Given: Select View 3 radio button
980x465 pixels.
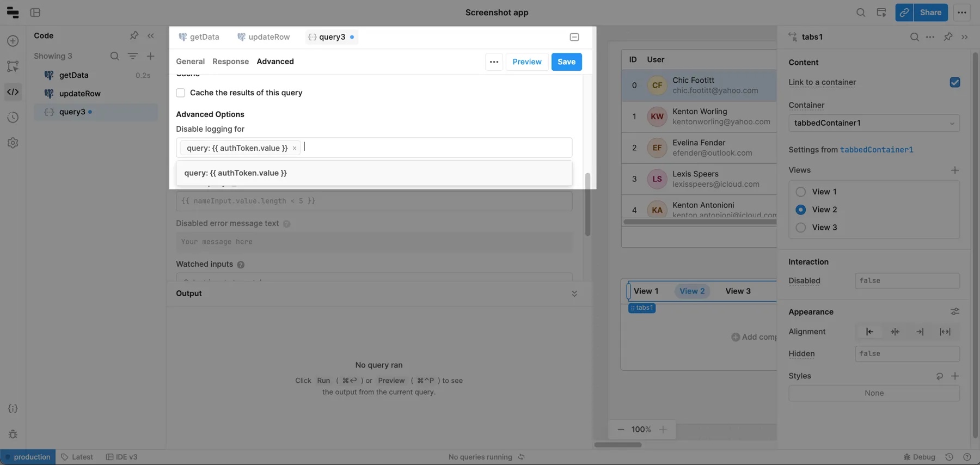Looking at the screenshot, I should 801,228.
